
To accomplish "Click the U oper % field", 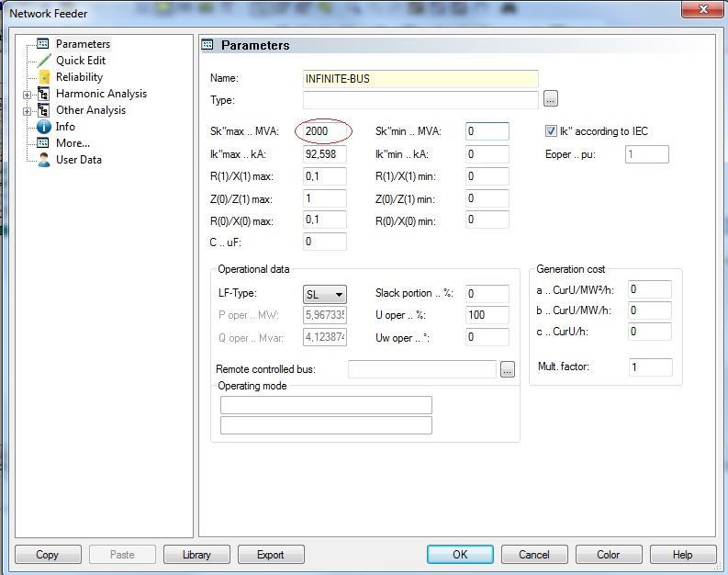I will 487,315.
